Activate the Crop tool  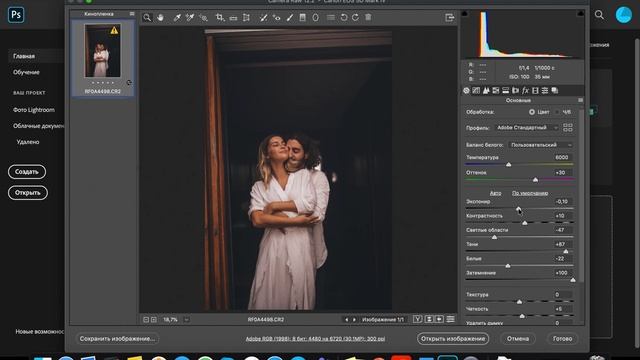[x=220, y=18]
